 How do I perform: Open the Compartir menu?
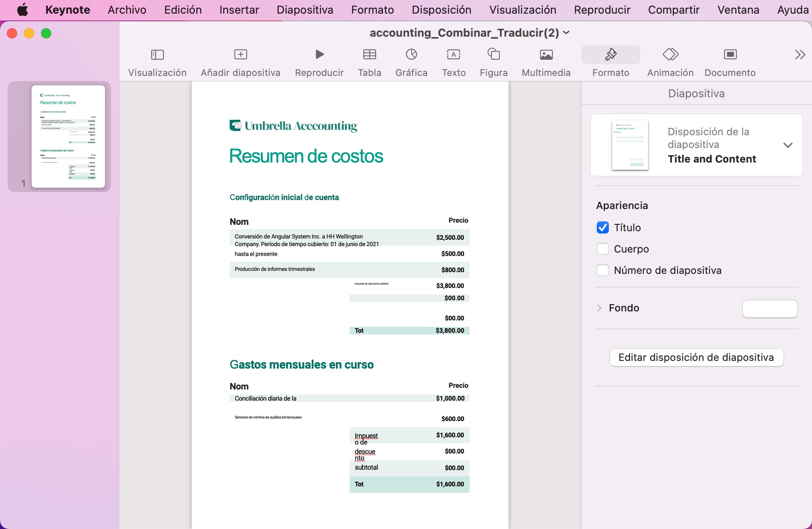tap(673, 9)
